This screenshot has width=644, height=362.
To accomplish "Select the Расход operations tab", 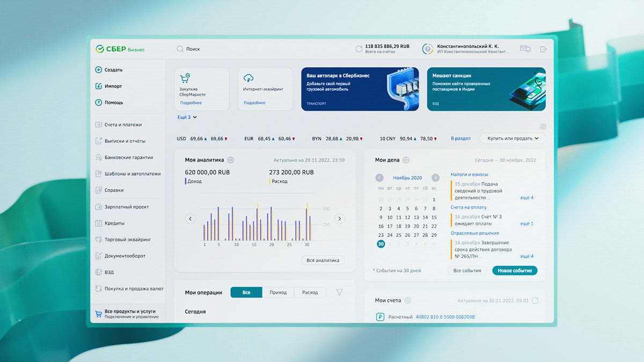I will (310, 292).
